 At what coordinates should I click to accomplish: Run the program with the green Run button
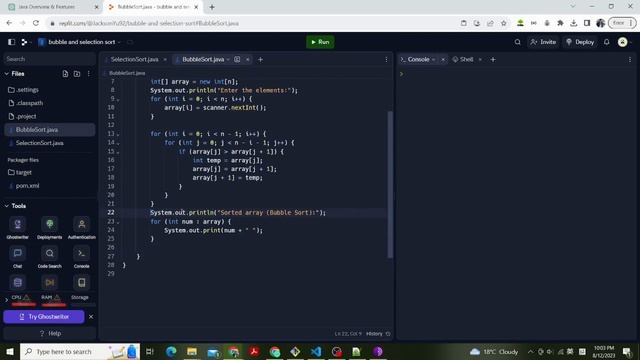pos(320,42)
